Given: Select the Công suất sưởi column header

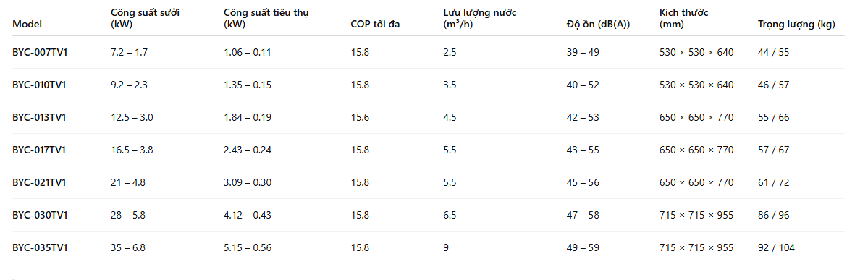Looking at the screenshot, I should point(145,17).
